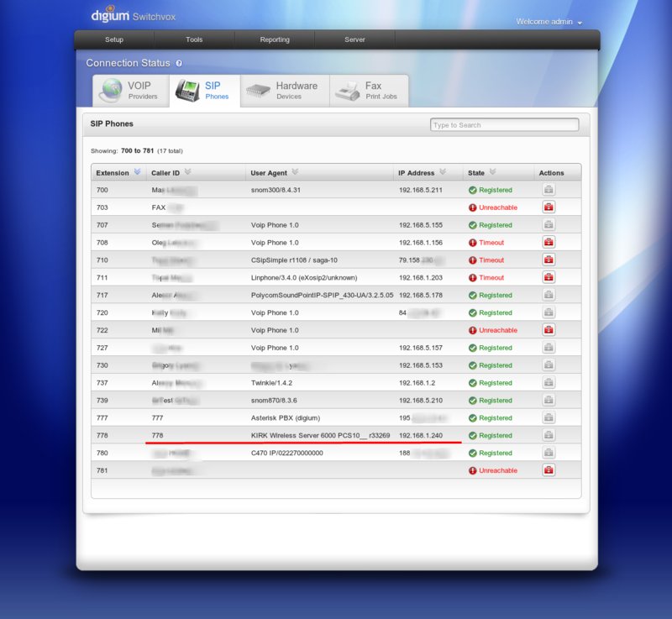
Task: Open the red action icon for extension 711
Action: (x=549, y=277)
